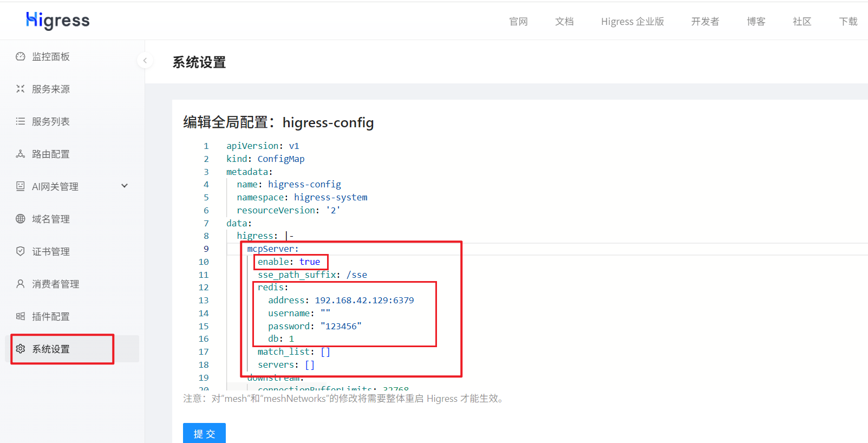Click the 服务来源 source icon
The height and width of the screenshot is (443, 868).
[x=21, y=89]
